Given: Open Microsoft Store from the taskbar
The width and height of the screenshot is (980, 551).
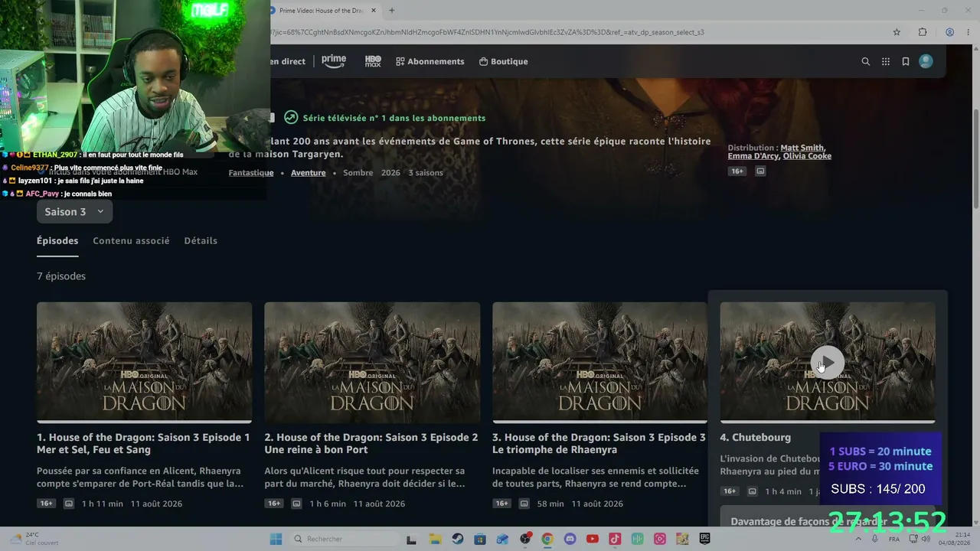Looking at the screenshot, I should point(480,539).
